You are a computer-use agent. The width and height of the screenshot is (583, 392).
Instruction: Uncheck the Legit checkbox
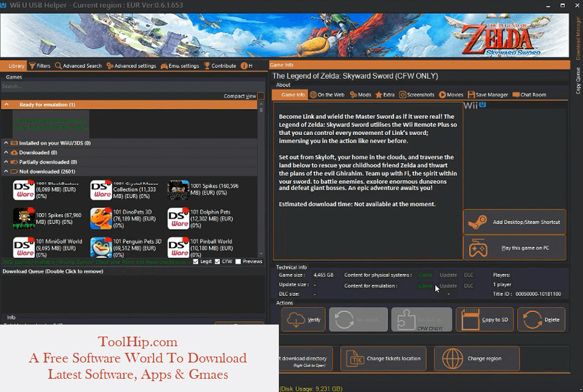196,261
